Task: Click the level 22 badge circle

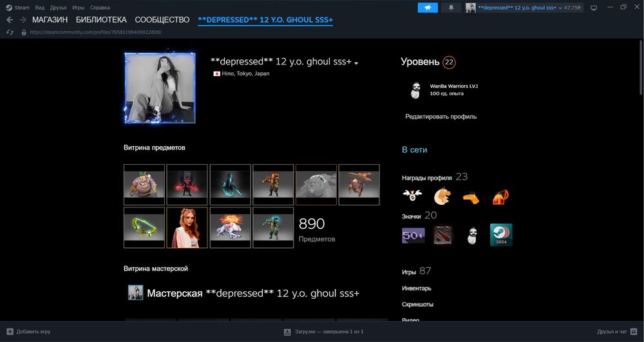Action: point(449,62)
